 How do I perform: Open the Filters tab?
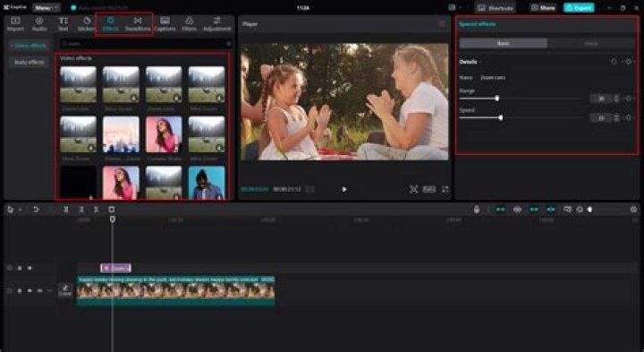(x=189, y=24)
